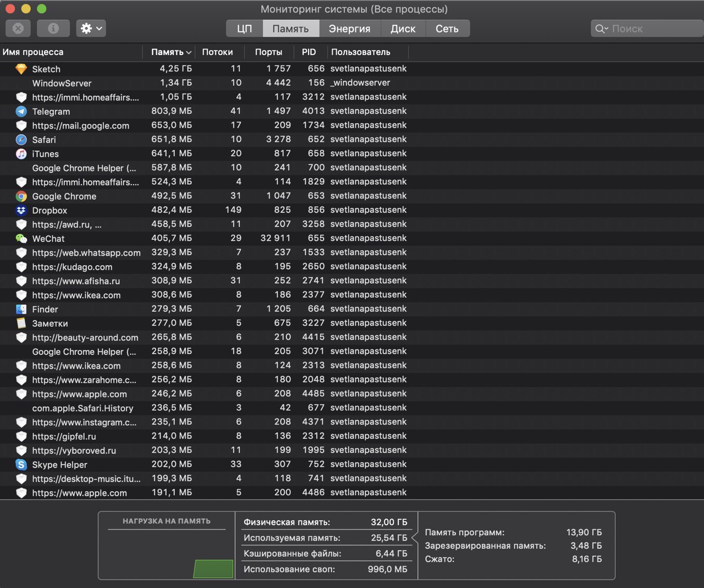Sort by Пользователь column header
This screenshot has width=704, height=588.
tap(367, 52)
